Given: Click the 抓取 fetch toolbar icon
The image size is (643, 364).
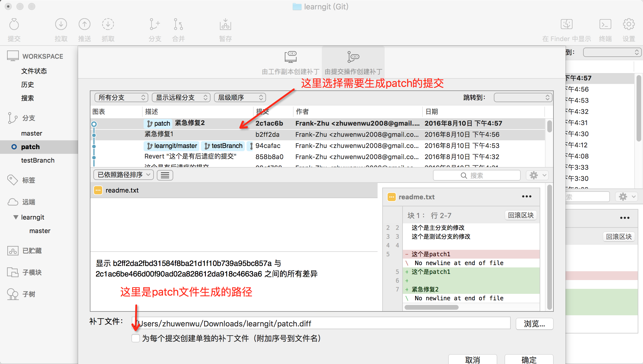Looking at the screenshot, I should pos(108,25).
